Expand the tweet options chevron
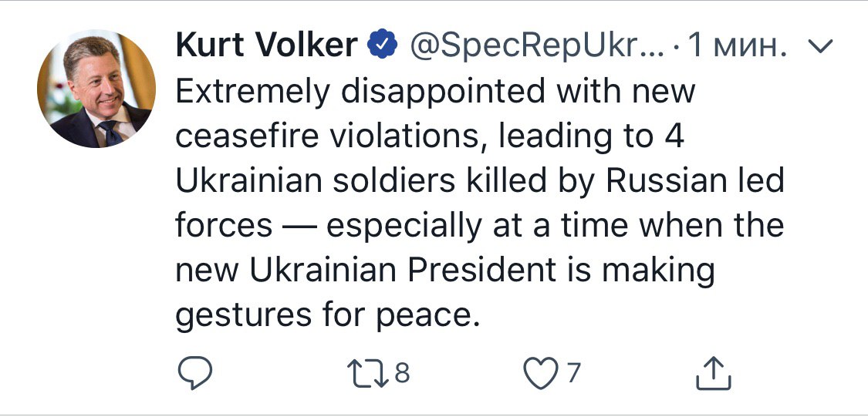Viewport: 868px width, 417px height. click(x=820, y=48)
